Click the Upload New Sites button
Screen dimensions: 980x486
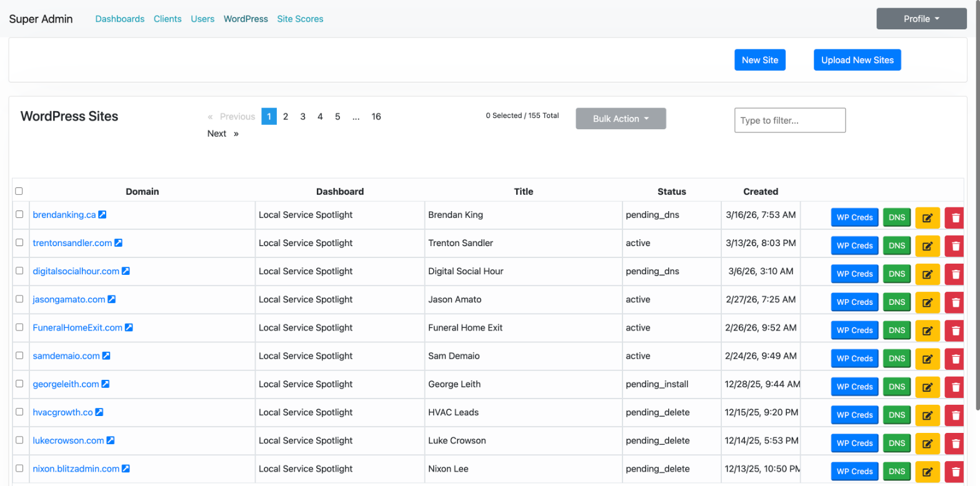(x=857, y=60)
